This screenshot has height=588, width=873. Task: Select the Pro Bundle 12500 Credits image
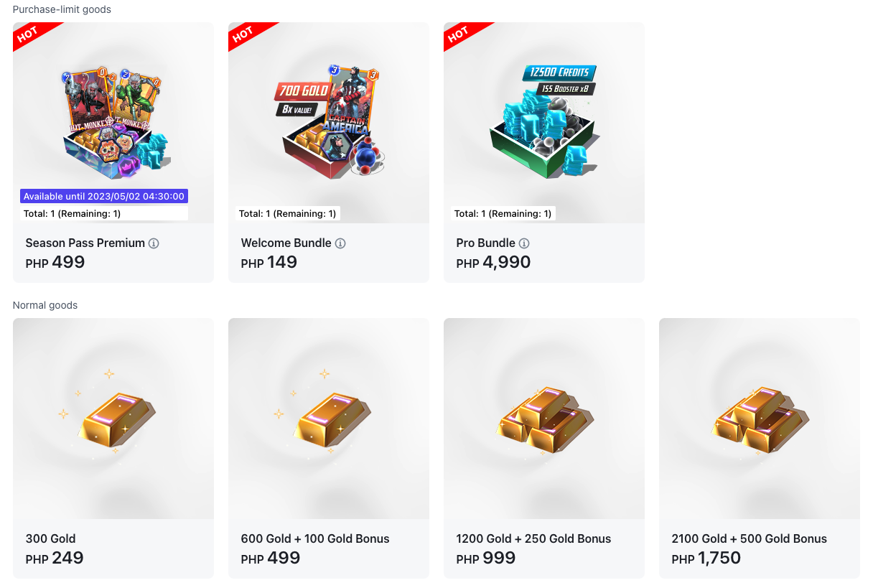point(544,123)
